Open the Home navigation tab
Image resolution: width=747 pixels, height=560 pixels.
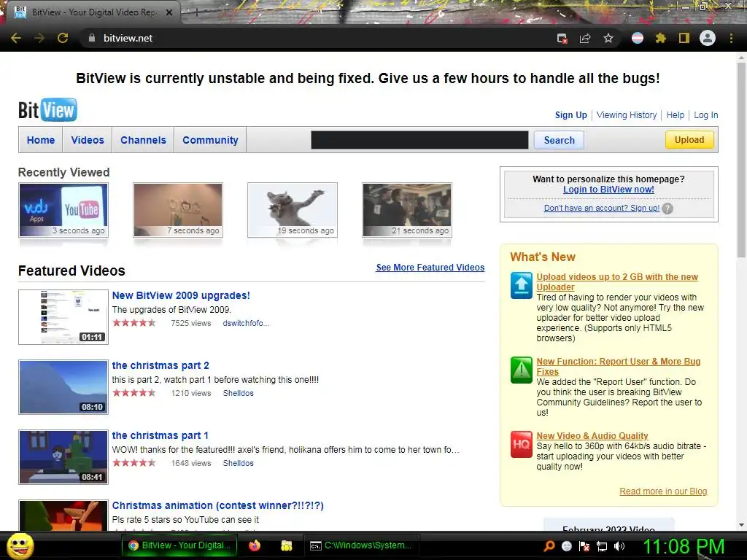[x=41, y=140]
